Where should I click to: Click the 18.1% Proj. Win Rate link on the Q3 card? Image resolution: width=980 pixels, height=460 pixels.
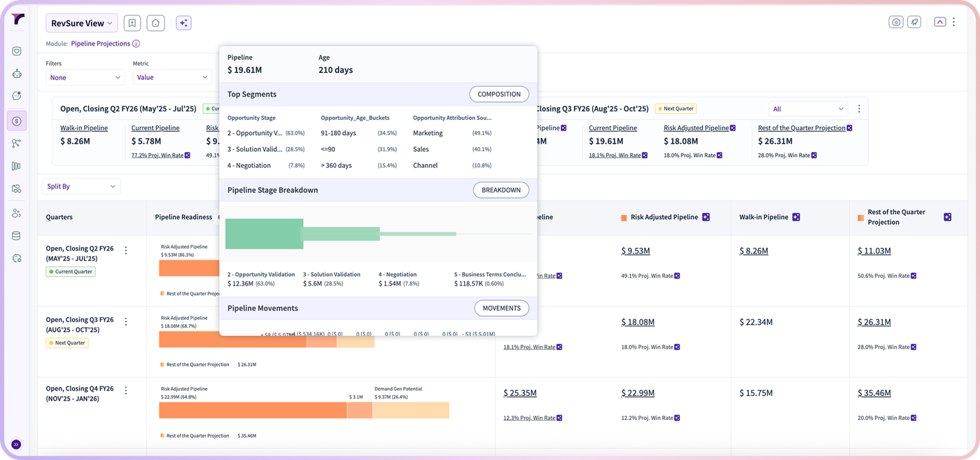(x=615, y=155)
